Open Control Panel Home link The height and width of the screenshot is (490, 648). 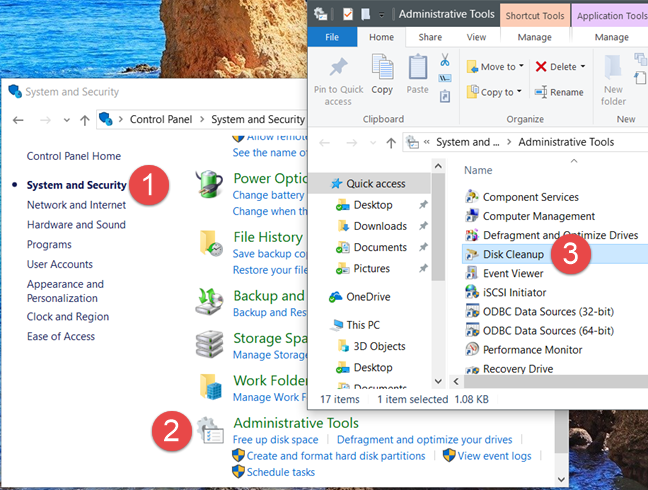[x=74, y=156]
